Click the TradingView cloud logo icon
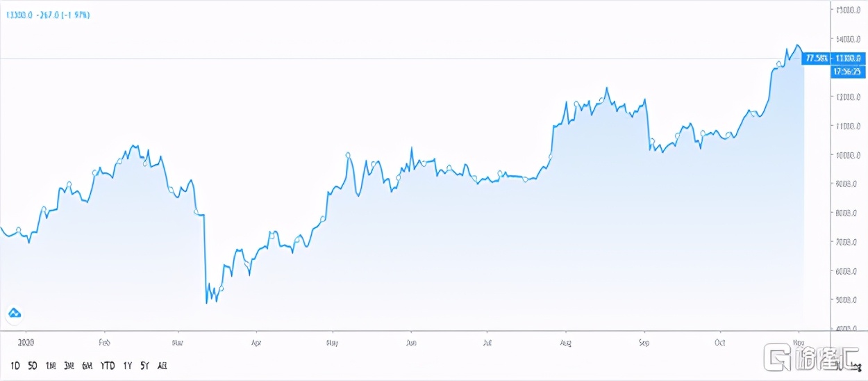The height and width of the screenshot is (381, 868). point(15,314)
